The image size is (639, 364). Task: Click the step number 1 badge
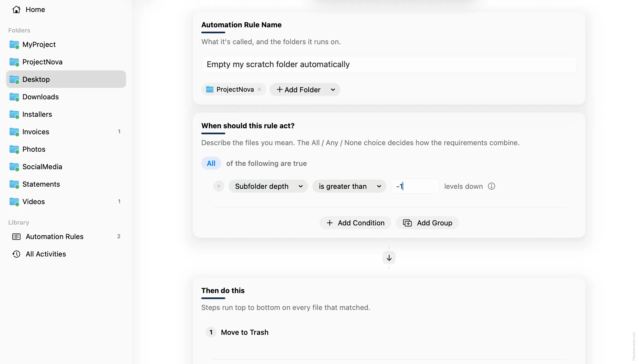click(x=211, y=332)
